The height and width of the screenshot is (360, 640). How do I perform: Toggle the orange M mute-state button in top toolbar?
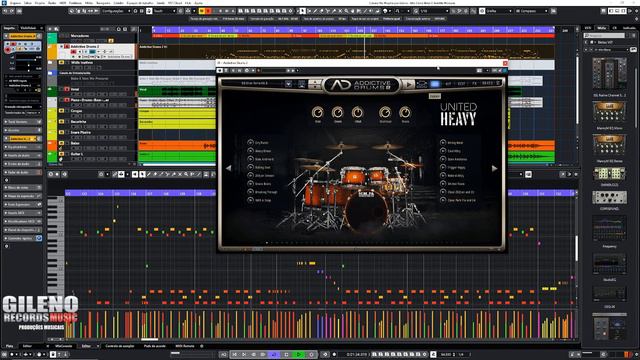coord(202,11)
